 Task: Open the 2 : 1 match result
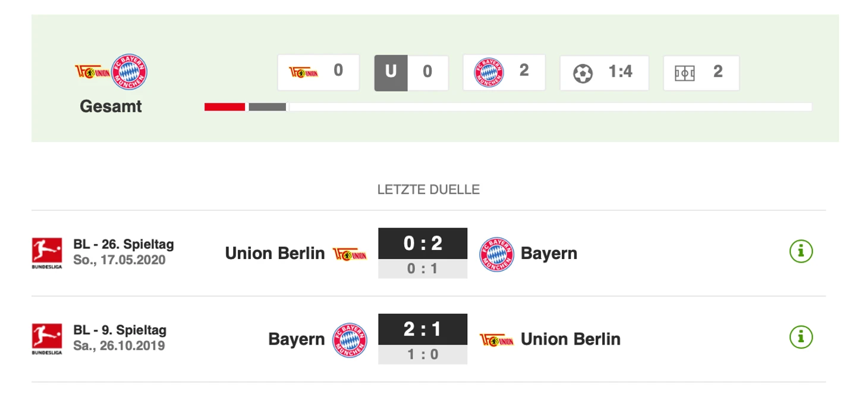[422, 329]
